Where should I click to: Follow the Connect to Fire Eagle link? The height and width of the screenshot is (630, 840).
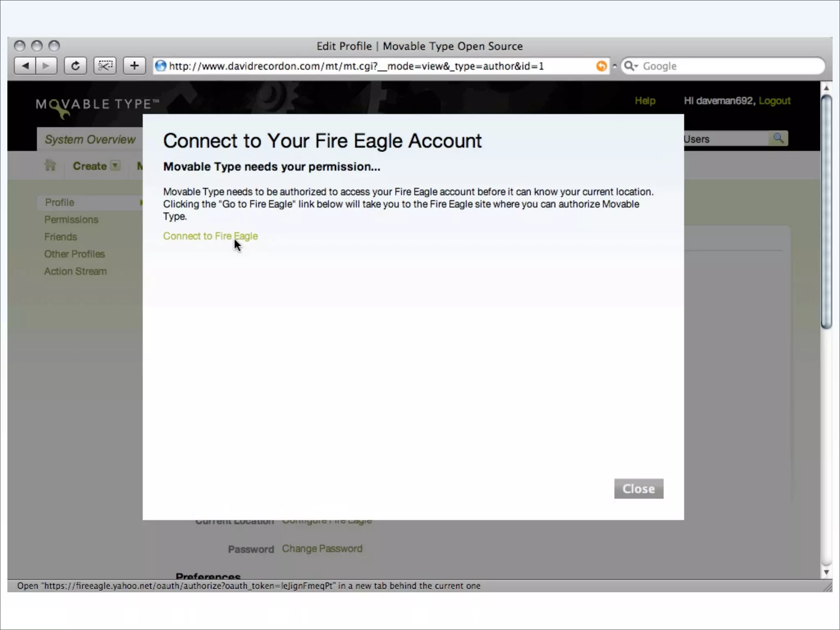[210, 236]
